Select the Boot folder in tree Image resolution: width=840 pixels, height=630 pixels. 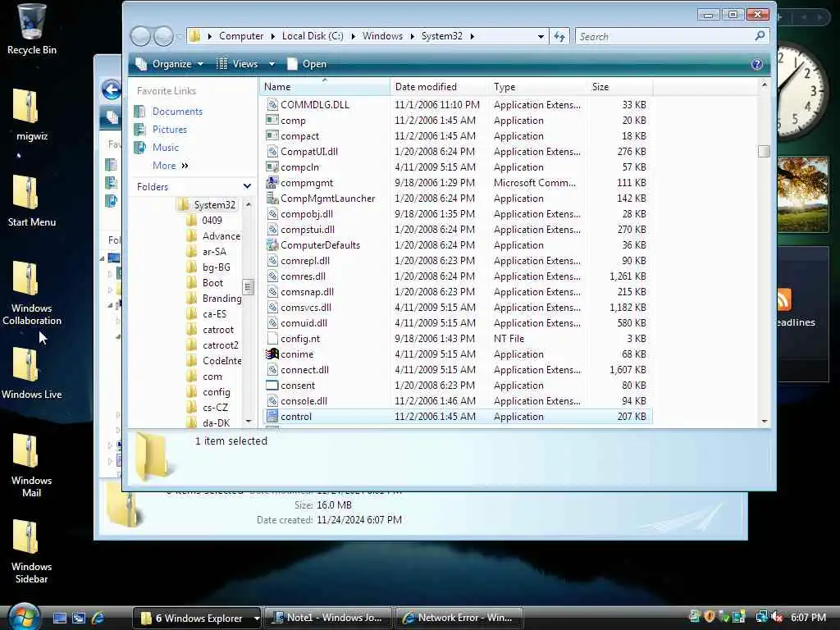coord(212,283)
